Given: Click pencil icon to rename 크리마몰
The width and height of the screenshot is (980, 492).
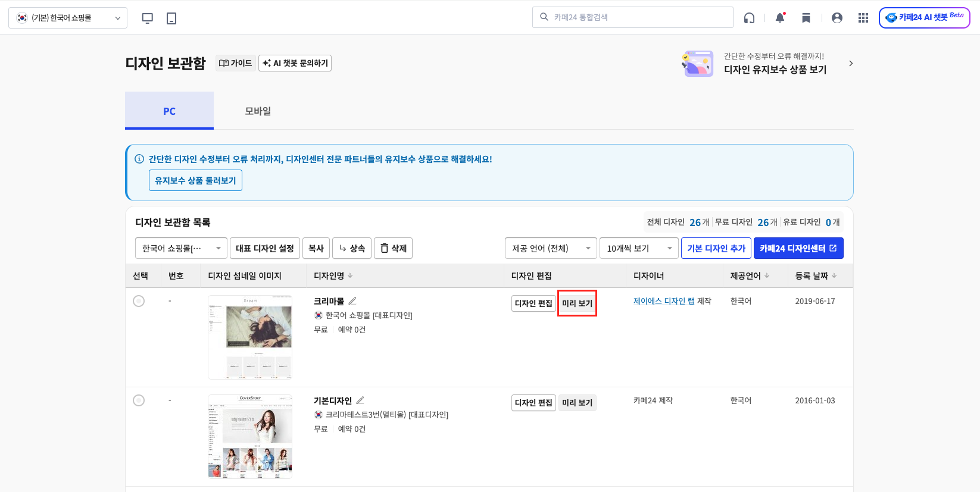Looking at the screenshot, I should click(352, 301).
